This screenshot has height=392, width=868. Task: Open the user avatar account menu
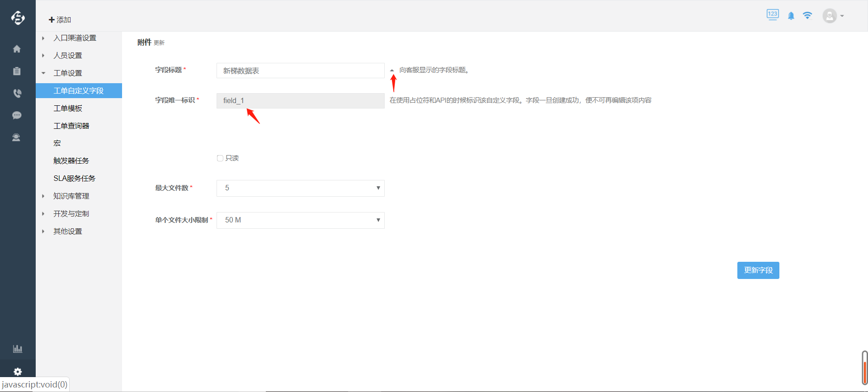(832, 16)
